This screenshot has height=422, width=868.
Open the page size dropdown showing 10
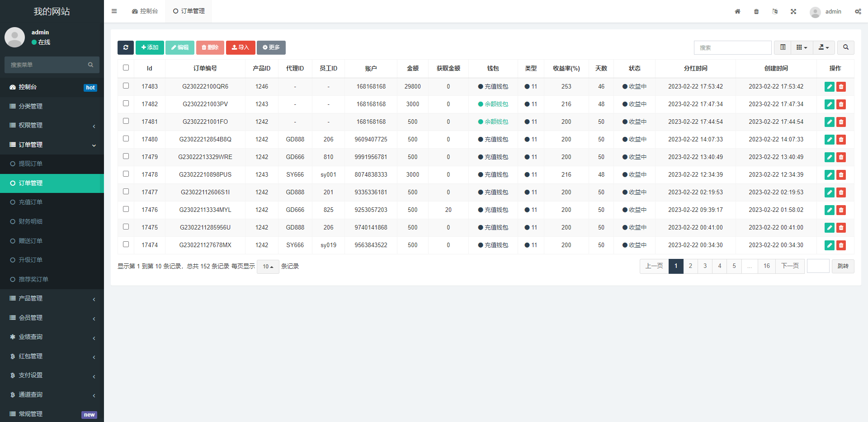click(x=268, y=267)
